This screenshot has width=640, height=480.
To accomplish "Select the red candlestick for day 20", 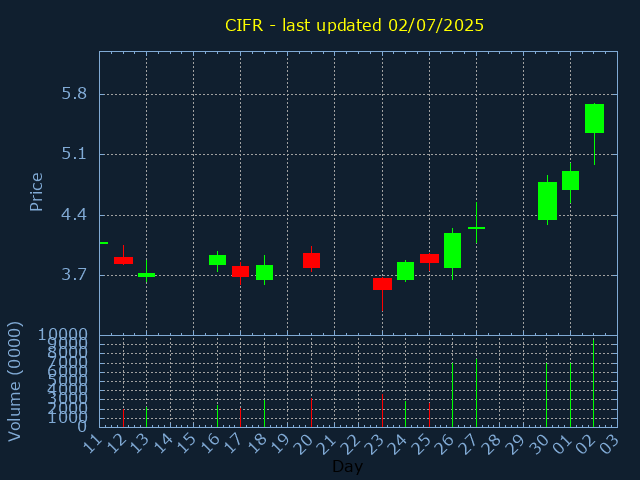I will tap(311, 260).
